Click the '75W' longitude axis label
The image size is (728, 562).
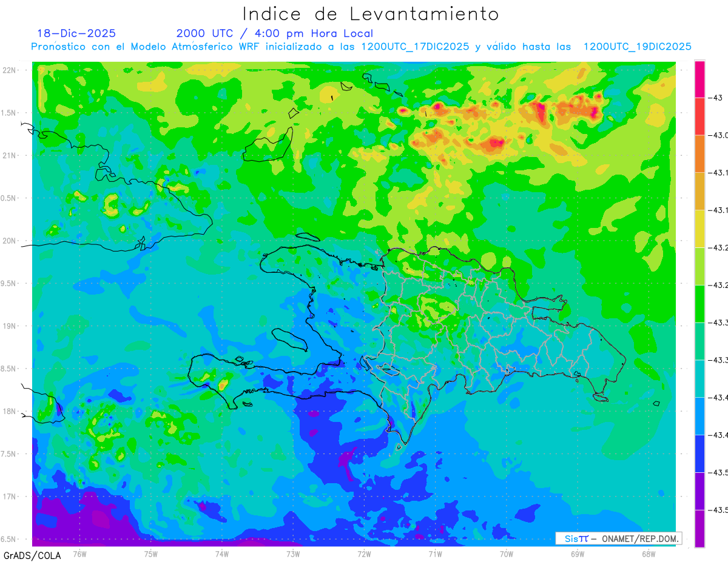click(151, 554)
